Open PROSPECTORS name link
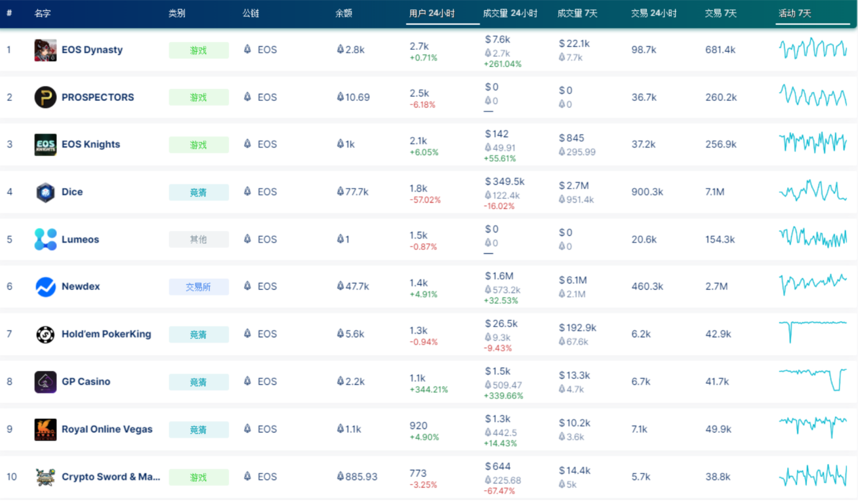The image size is (858, 504). pyautogui.click(x=98, y=97)
